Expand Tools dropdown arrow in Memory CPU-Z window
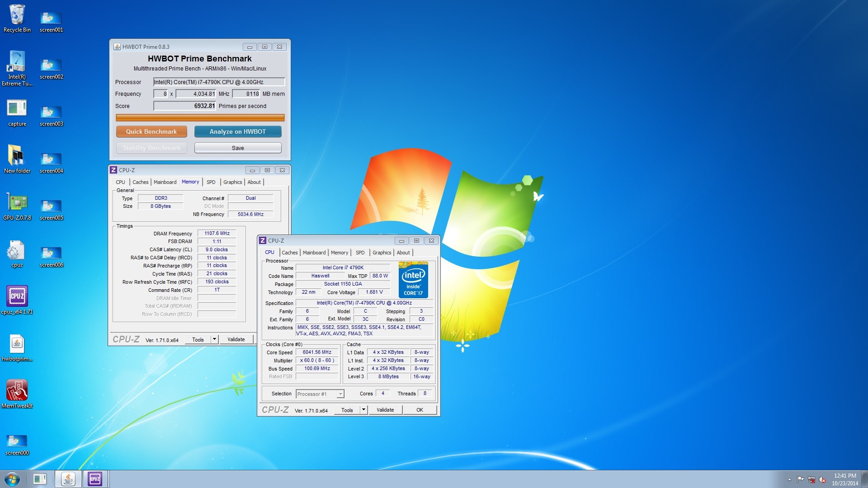The width and height of the screenshot is (868, 488). click(x=214, y=339)
